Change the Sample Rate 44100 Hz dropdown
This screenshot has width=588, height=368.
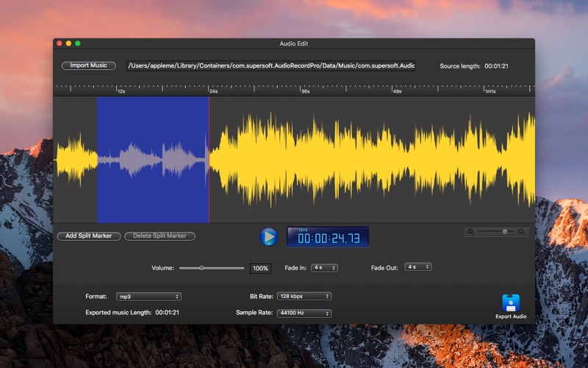pos(304,314)
